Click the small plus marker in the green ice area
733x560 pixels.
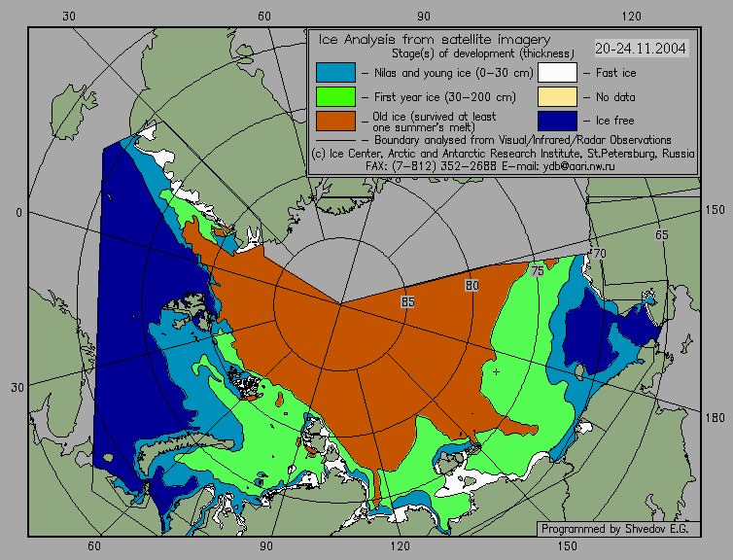tap(496, 372)
